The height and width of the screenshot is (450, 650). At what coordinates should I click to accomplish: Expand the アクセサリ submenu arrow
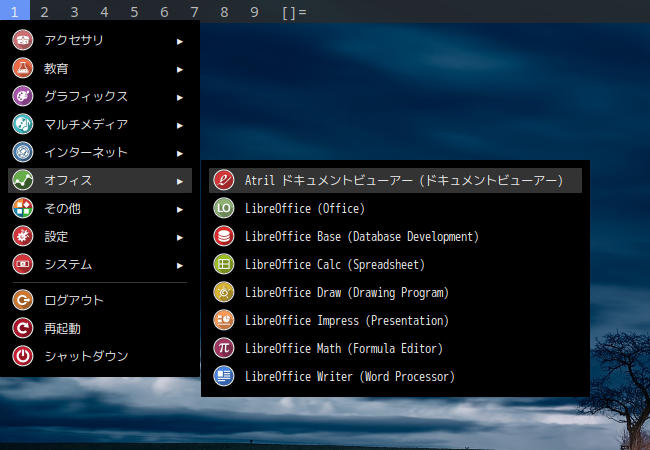[x=179, y=41]
